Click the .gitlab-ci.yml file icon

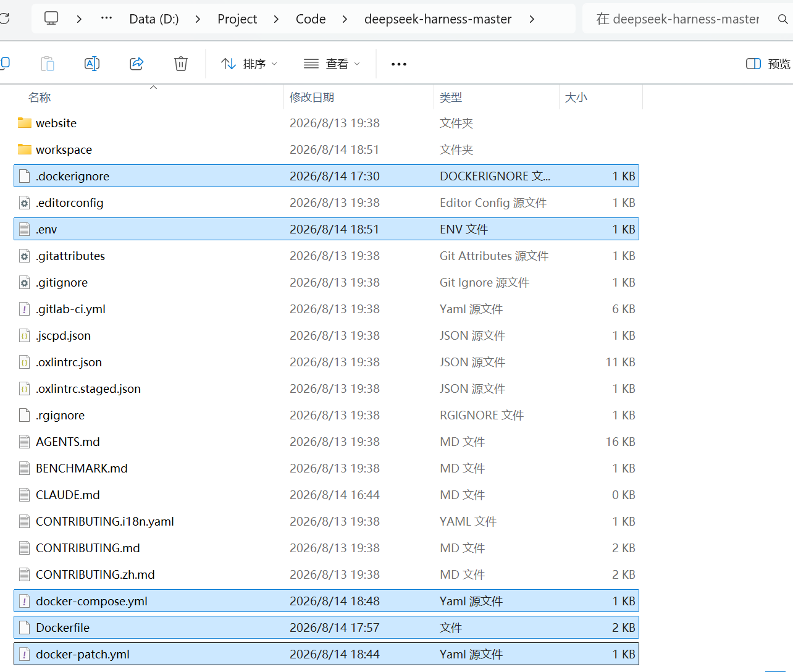tap(25, 309)
